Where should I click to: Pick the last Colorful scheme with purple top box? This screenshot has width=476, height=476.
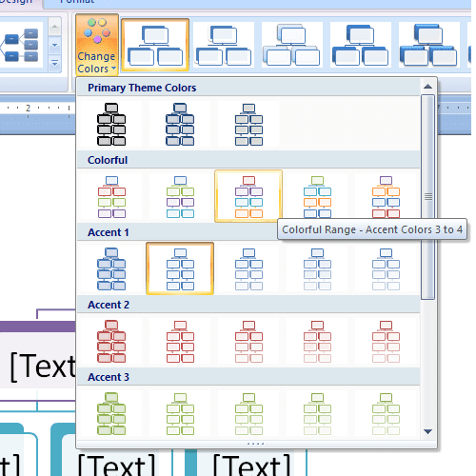pyautogui.click(x=386, y=196)
